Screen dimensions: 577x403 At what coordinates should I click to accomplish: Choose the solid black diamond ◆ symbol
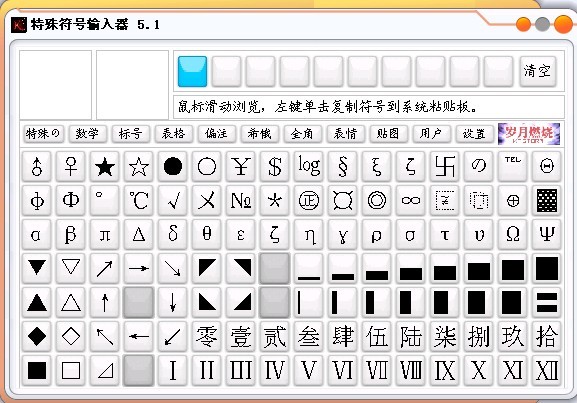click(x=37, y=336)
